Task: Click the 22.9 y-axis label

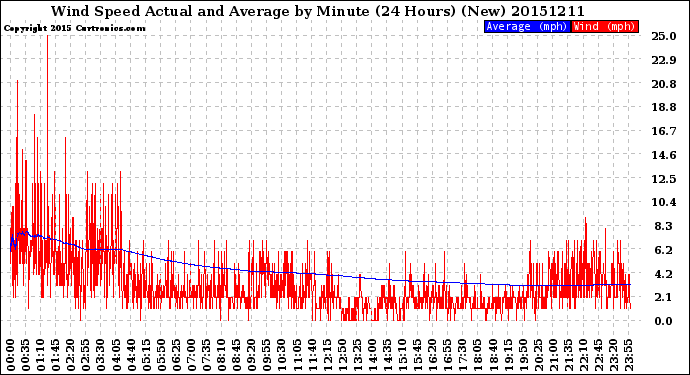Action: click(664, 60)
